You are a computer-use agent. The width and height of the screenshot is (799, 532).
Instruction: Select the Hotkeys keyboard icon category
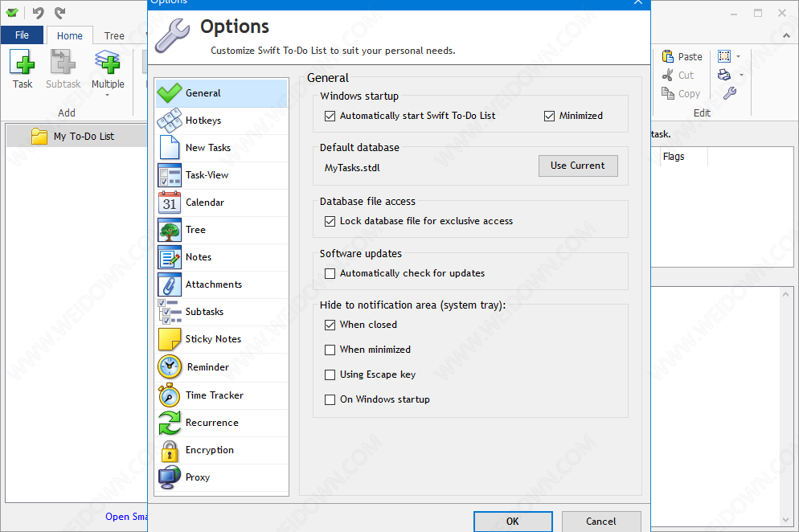tap(170, 121)
